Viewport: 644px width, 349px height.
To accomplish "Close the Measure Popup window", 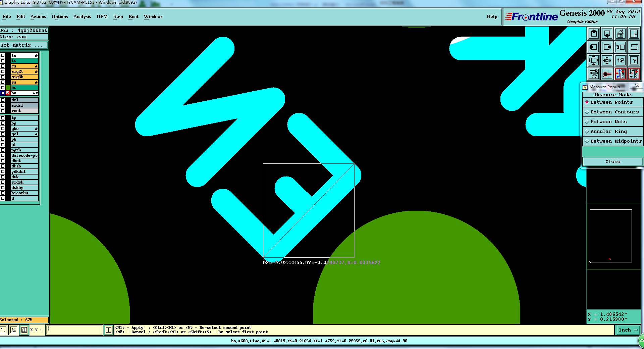I will tap(637, 86).
